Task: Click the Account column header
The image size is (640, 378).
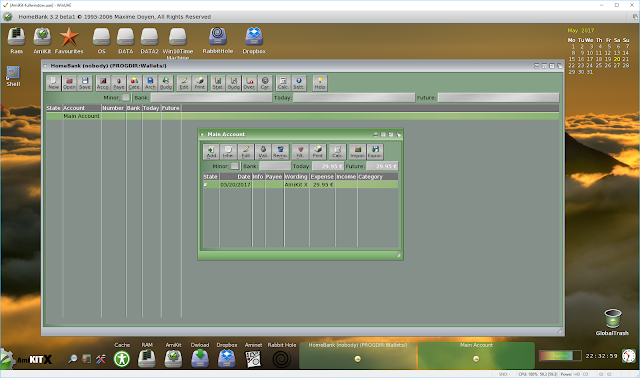Action: [x=82, y=108]
